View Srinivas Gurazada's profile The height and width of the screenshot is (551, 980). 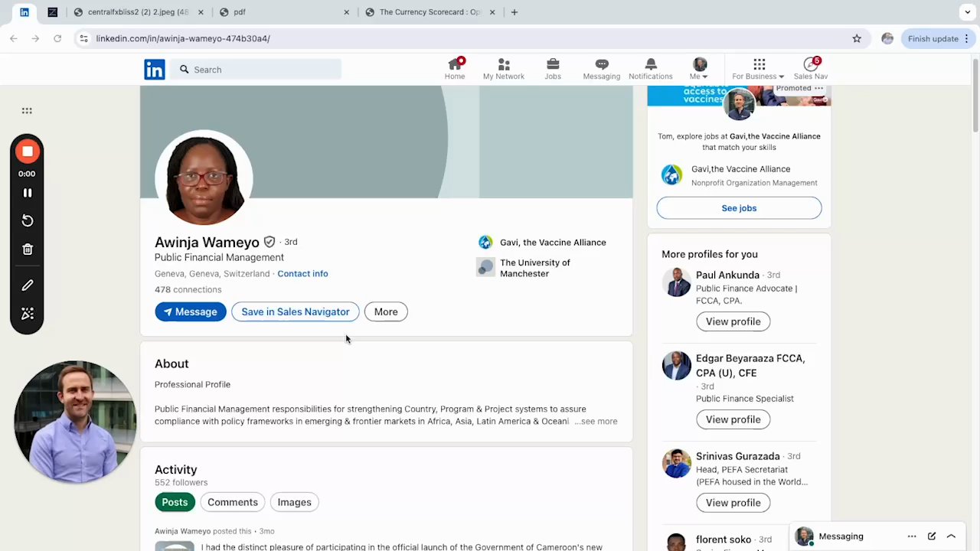click(x=733, y=503)
